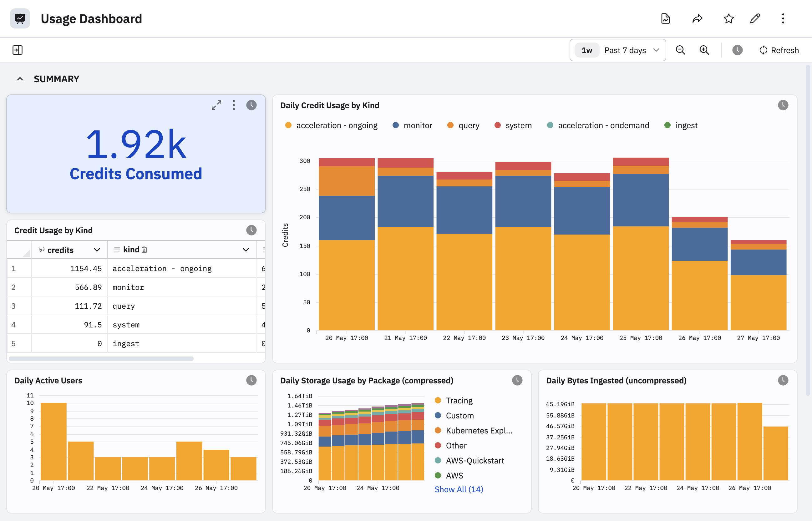Viewport: 812px width, 521px height.
Task: Toggle the system series in legend
Action: [513, 125]
